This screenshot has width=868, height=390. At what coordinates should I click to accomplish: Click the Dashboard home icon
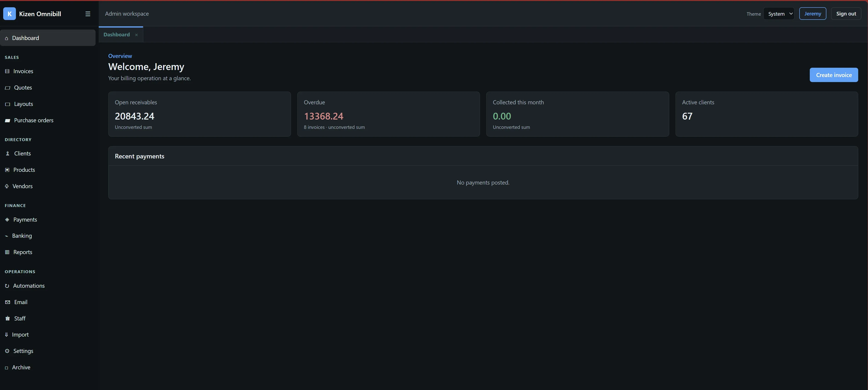6,38
